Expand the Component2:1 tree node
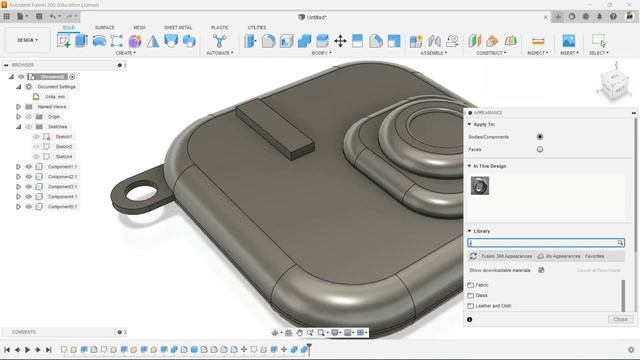The width and height of the screenshot is (640, 360). [18, 177]
